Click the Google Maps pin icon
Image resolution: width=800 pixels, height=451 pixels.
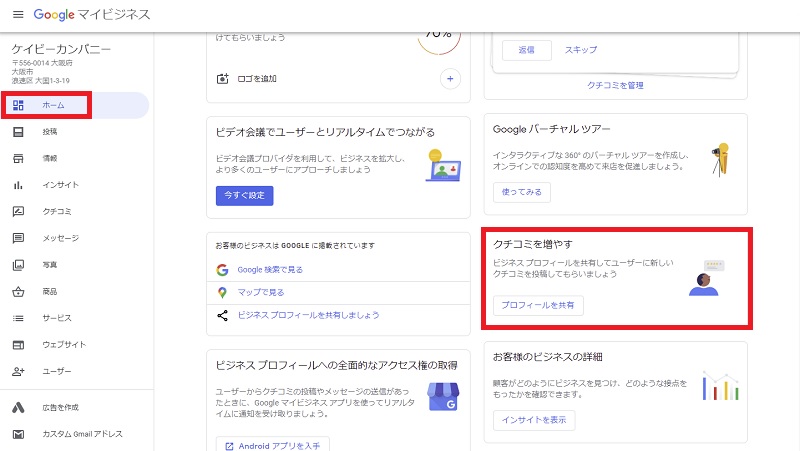pos(222,292)
